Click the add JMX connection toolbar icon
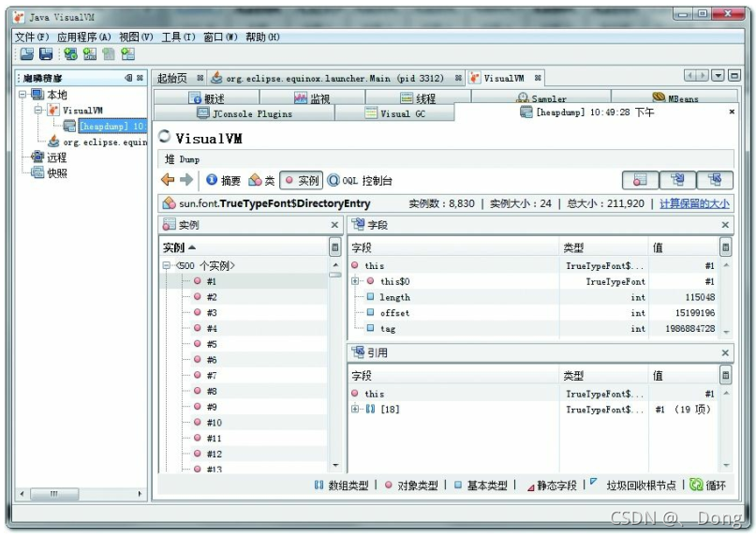Image resolution: width=756 pixels, height=538 pixels. pos(70,54)
